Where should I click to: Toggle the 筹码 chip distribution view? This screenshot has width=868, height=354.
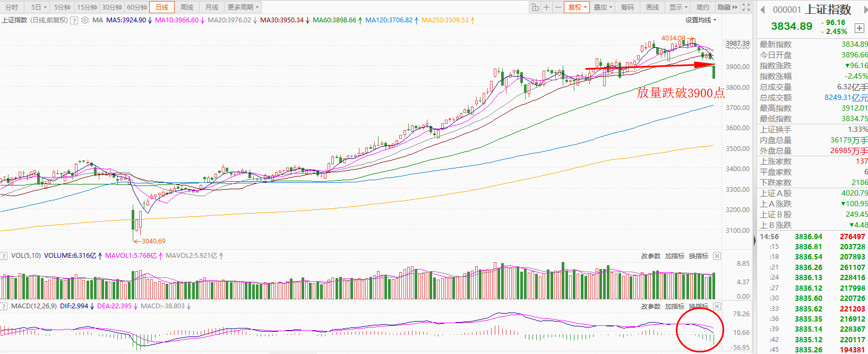(627, 7)
